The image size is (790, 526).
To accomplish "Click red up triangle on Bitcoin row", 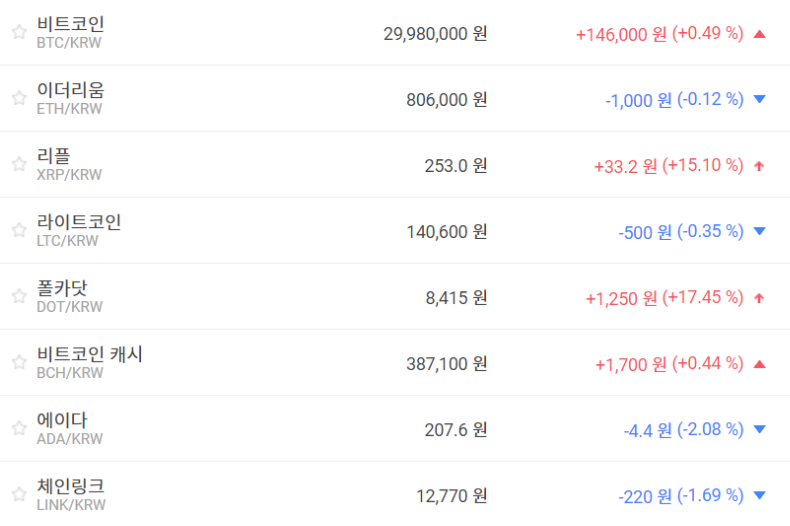I will (x=759, y=34).
